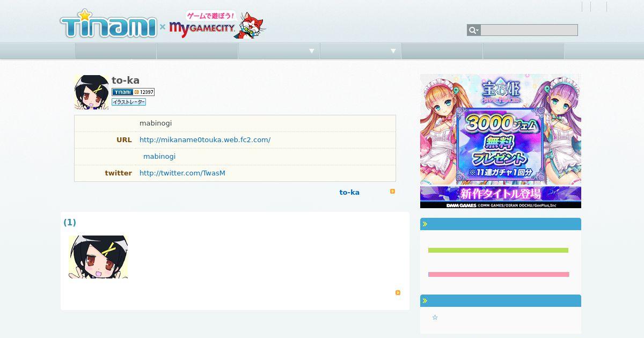This screenshot has width=644, height=338.
Task: Focus the header search input box
Action: click(x=529, y=30)
